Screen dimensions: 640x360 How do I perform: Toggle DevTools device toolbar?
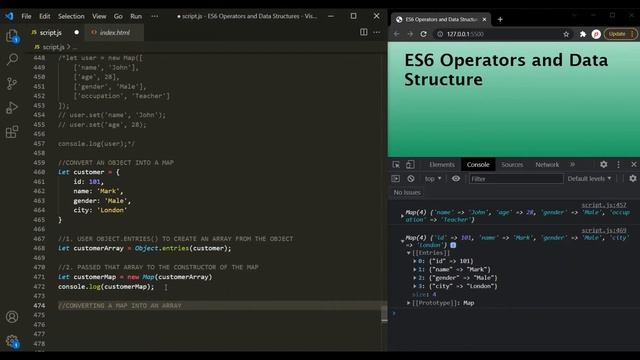coord(410,164)
